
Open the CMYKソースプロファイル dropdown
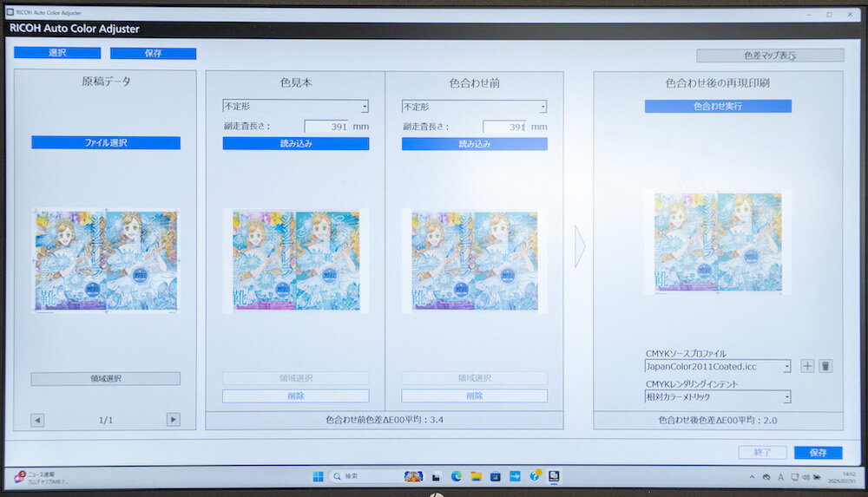tap(718, 366)
